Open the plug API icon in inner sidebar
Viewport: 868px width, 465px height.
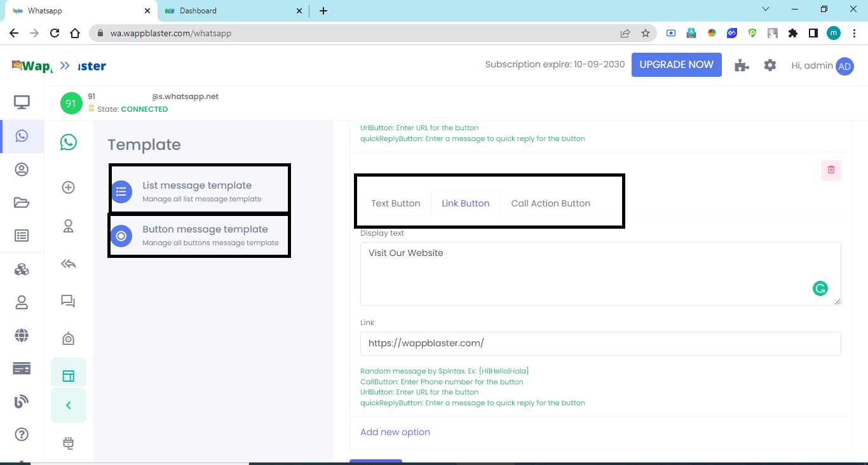(69, 443)
